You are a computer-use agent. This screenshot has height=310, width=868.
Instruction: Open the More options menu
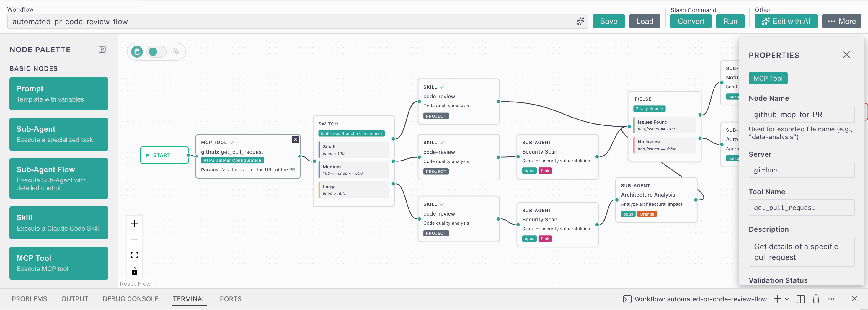pos(841,22)
